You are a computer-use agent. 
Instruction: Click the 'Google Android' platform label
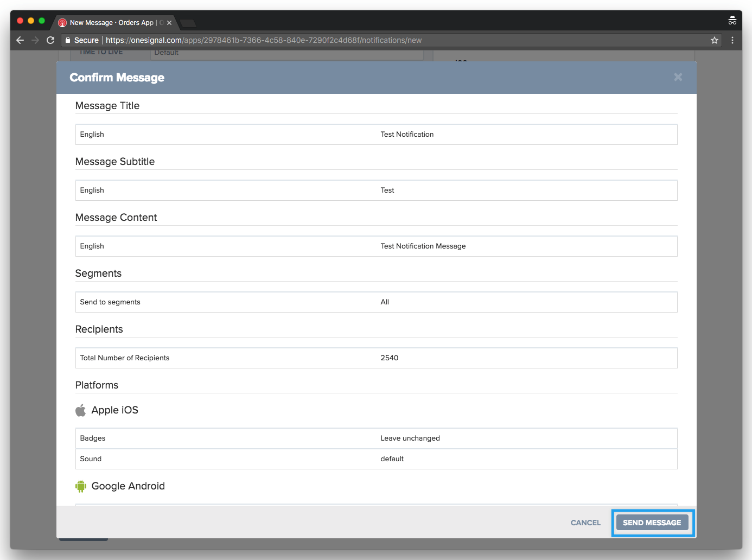click(x=128, y=486)
